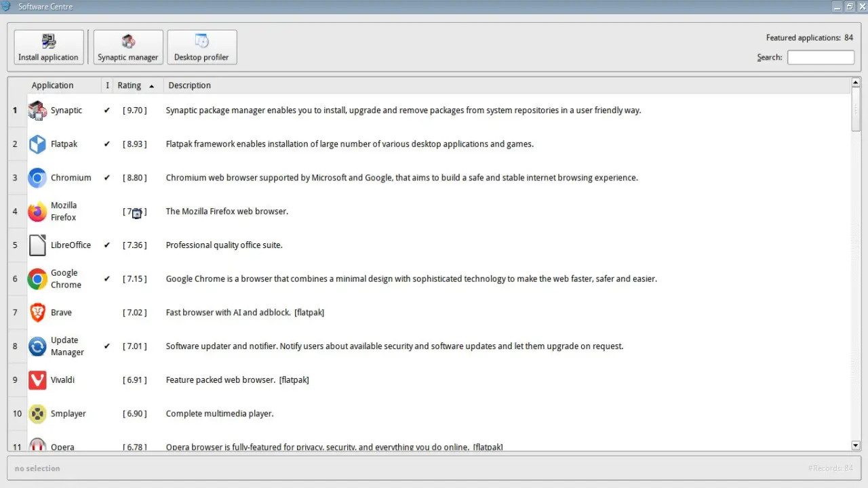Click the "Feature packed web browser." description
The height and width of the screenshot is (488, 868).
click(x=220, y=380)
